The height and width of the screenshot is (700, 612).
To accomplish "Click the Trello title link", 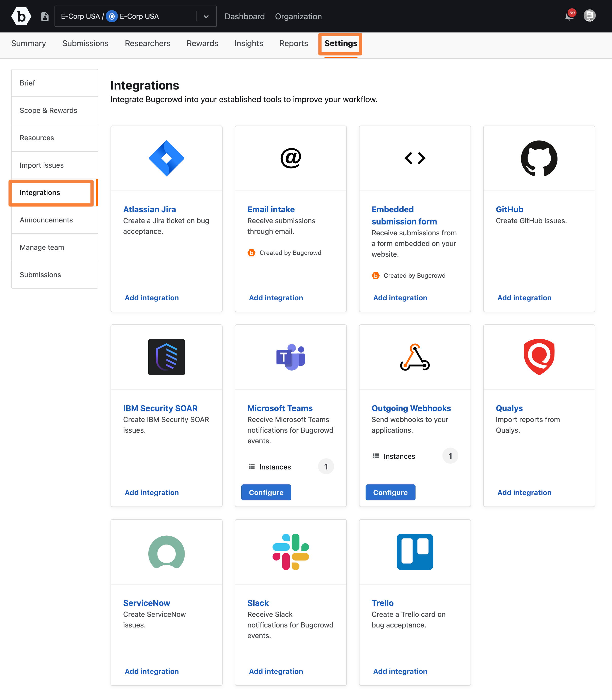I will 382,603.
